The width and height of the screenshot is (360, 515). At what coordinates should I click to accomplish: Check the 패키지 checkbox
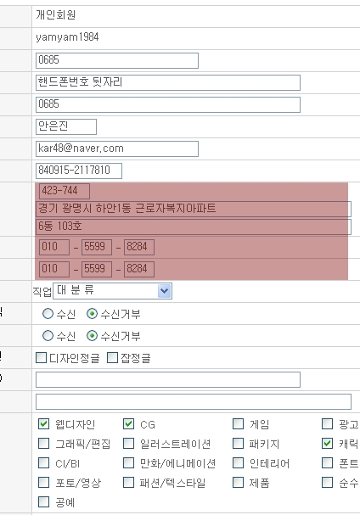[x=238, y=443]
